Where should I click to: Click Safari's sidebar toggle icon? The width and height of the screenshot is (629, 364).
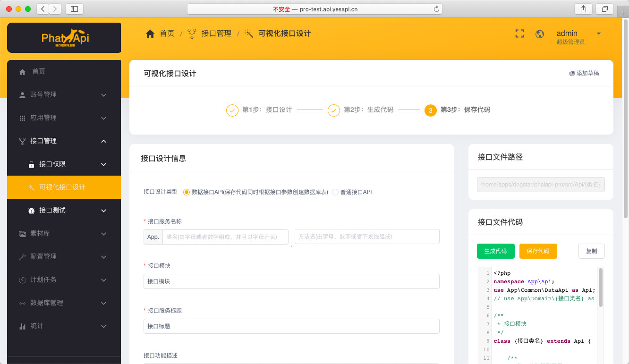coord(74,9)
